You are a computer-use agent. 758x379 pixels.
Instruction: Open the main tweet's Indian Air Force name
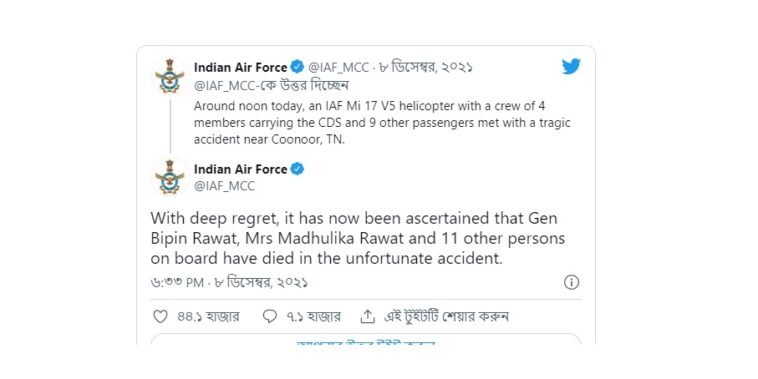click(241, 169)
